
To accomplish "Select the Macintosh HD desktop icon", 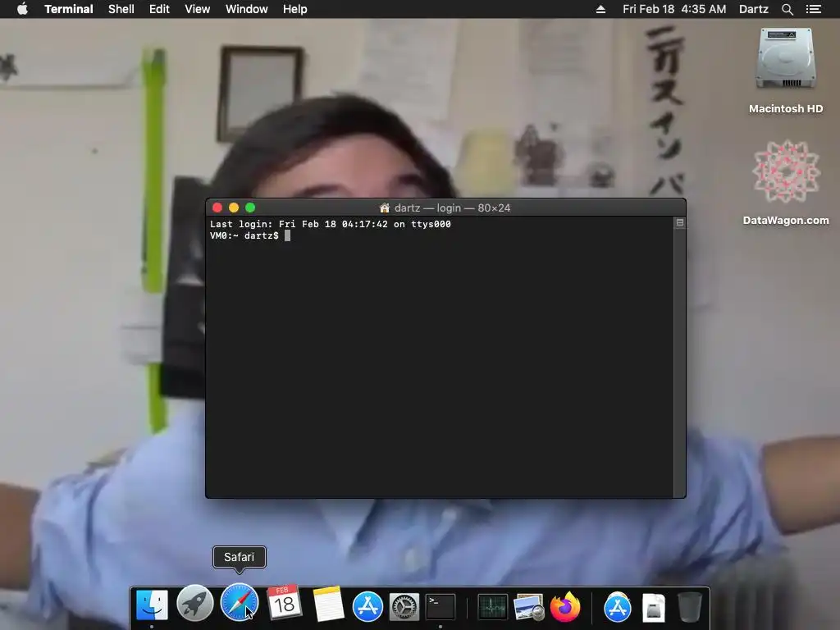I will point(786,58).
